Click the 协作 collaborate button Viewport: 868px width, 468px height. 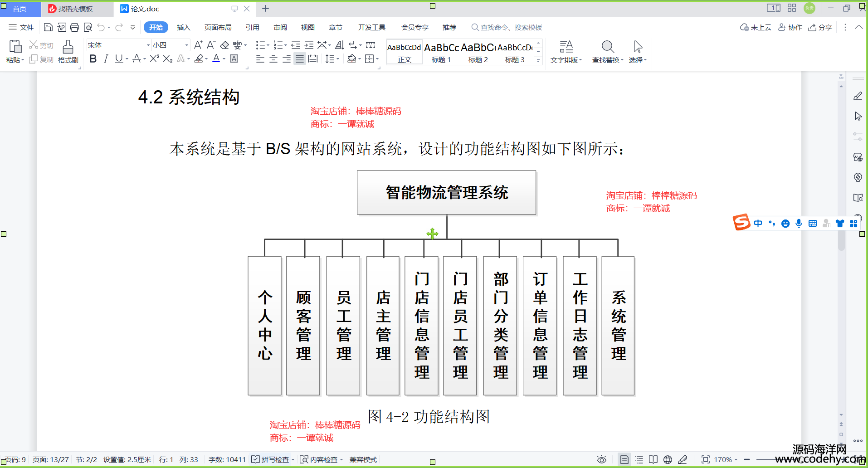[790, 27]
